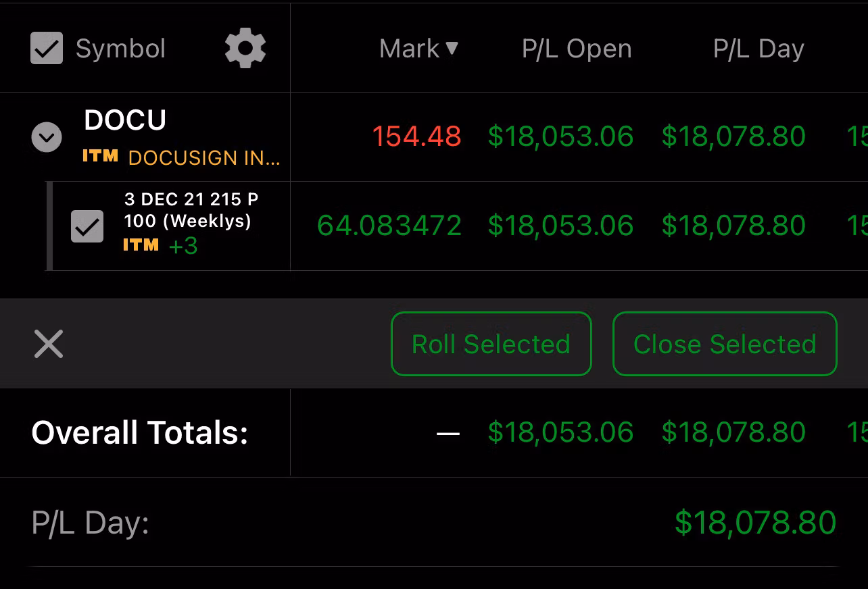The width and height of the screenshot is (868, 589).
Task: Click the green position mark 64.083472
Action: pos(389,225)
